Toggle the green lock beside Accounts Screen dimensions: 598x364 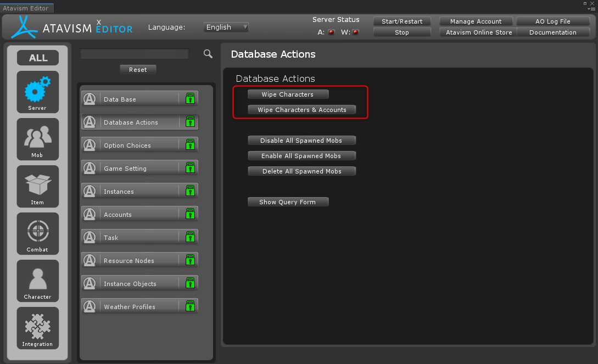190,214
